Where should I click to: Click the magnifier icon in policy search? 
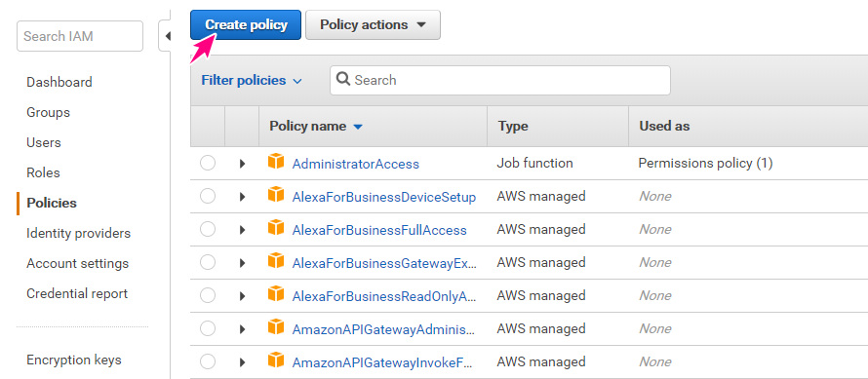[x=343, y=80]
